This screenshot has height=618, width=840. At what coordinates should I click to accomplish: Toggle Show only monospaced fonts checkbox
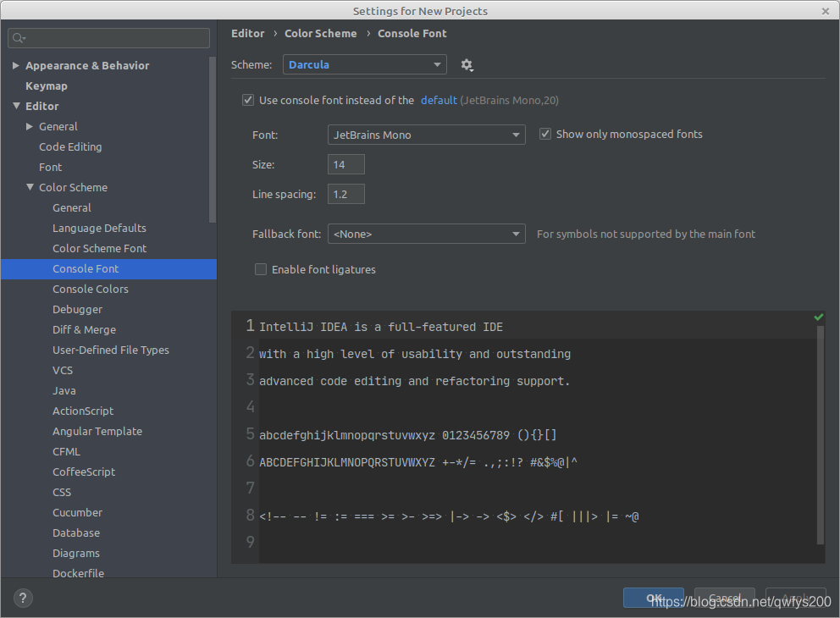[544, 134]
